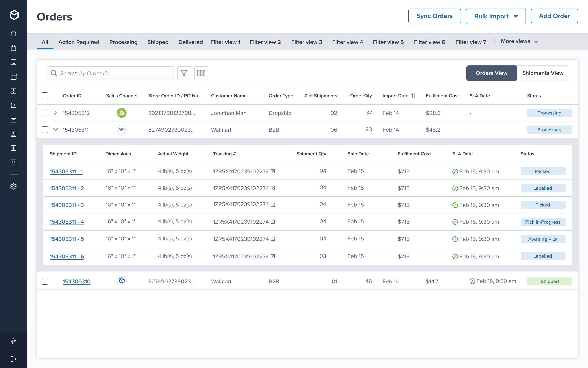Open the filter funnel icon
The width and height of the screenshot is (588, 368).
click(184, 73)
